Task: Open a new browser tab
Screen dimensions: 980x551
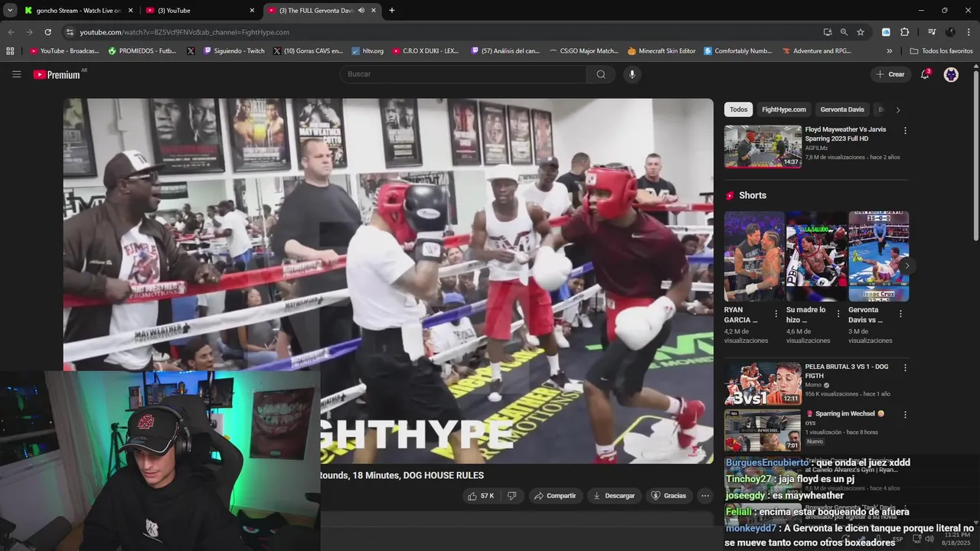Action: pyautogui.click(x=392, y=10)
